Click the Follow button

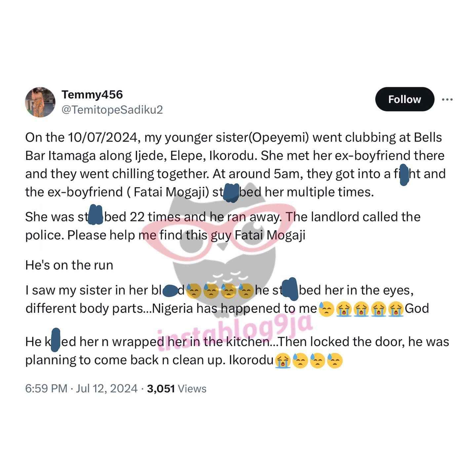(x=404, y=99)
